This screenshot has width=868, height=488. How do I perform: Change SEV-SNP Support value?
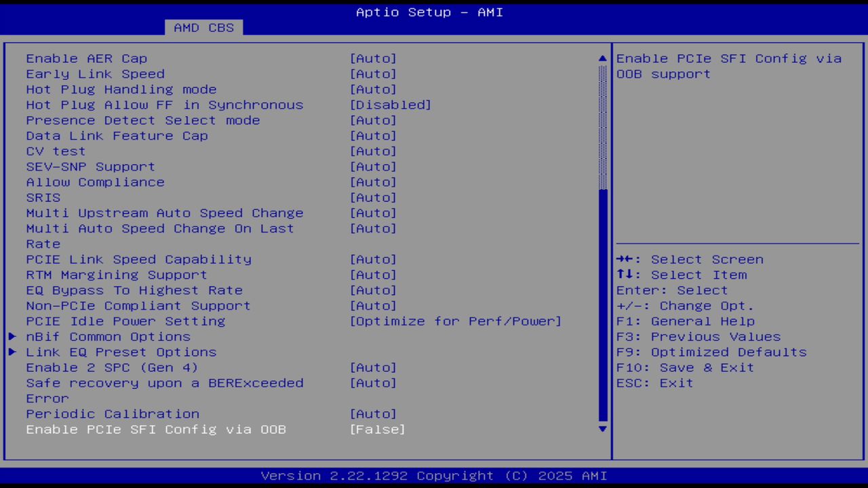(373, 167)
